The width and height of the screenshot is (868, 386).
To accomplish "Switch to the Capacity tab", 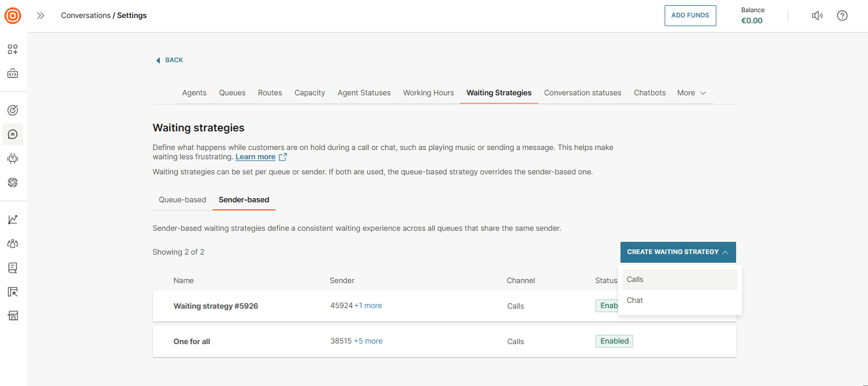I will 310,93.
